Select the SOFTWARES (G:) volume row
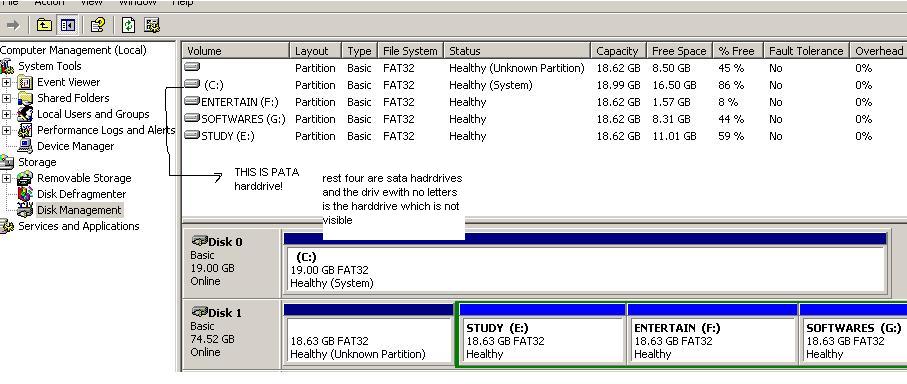The height and width of the screenshot is (384, 907). (544, 119)
